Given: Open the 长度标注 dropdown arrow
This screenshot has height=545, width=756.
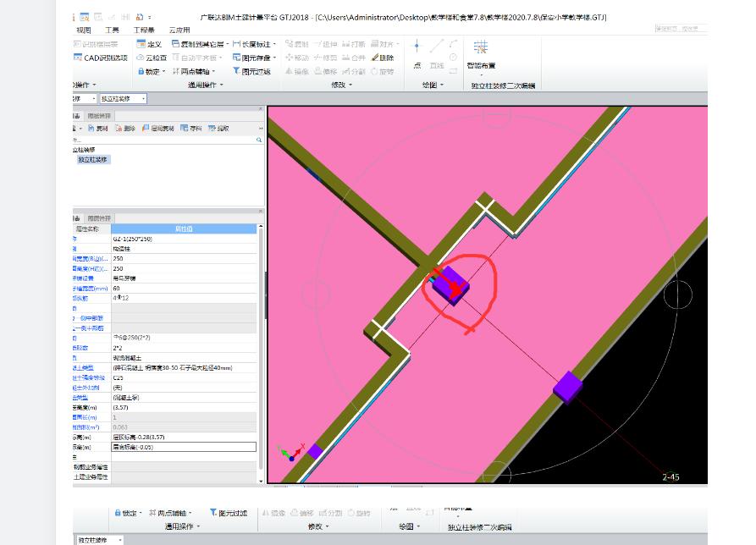Looking at the screenshot, I should (274, 44).
